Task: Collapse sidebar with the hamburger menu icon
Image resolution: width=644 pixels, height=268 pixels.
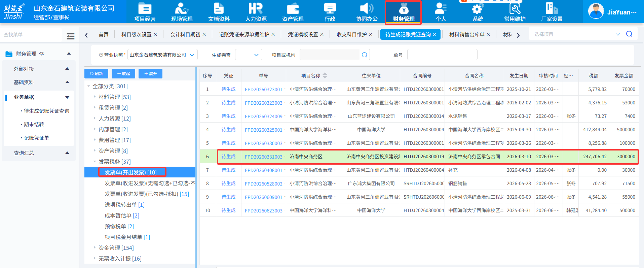Action: click(71, 36)
